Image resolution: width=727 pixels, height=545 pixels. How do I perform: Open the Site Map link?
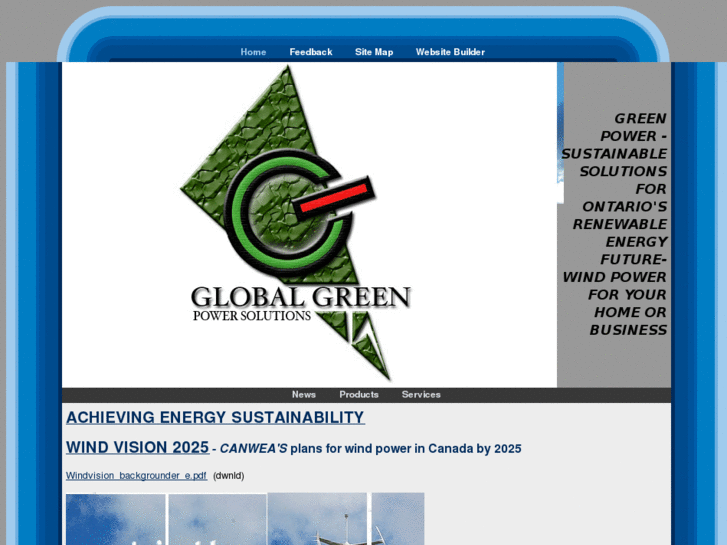point(374,52)
